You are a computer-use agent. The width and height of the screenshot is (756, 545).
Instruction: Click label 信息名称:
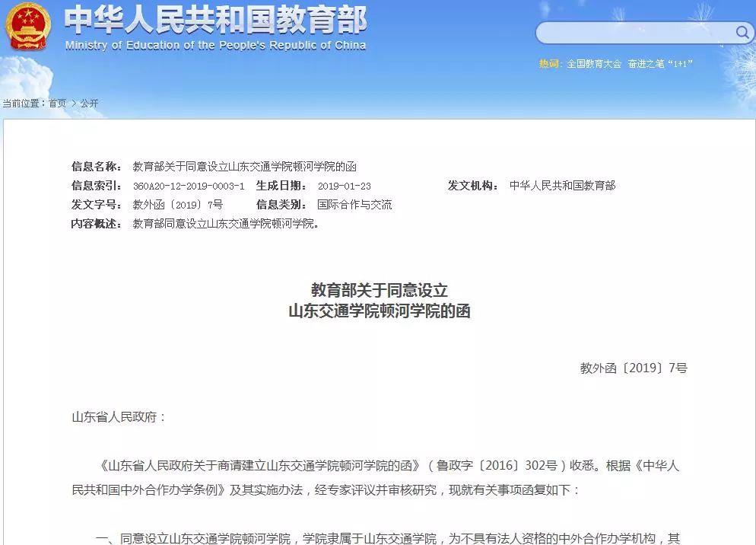pyautogui.click(x=97, y=167)
